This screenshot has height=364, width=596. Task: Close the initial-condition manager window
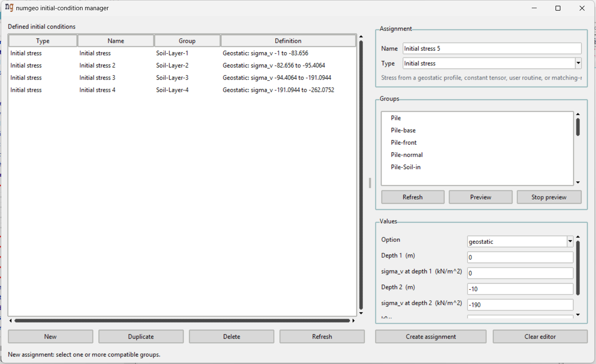coord(582,8)
